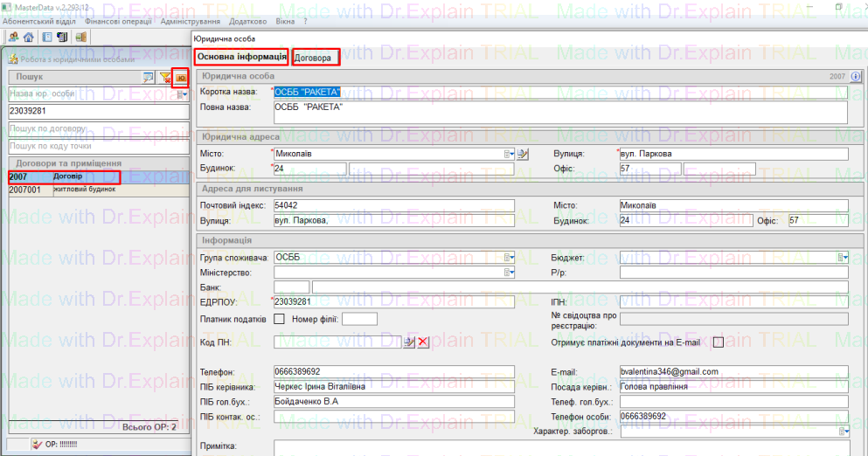The width and height of the screenshot is (868, 456).
Task: Open the Характер. заборгов. dropdown
Action: point(843,432)
